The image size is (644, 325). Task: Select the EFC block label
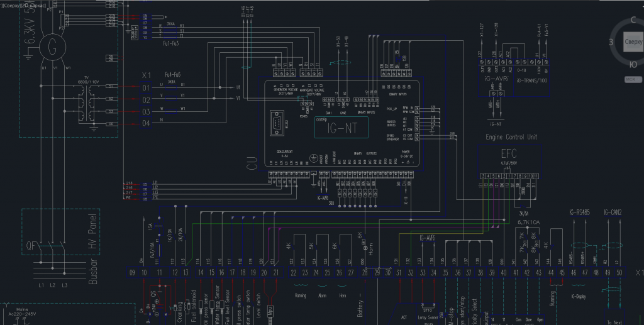pos(508,154)
